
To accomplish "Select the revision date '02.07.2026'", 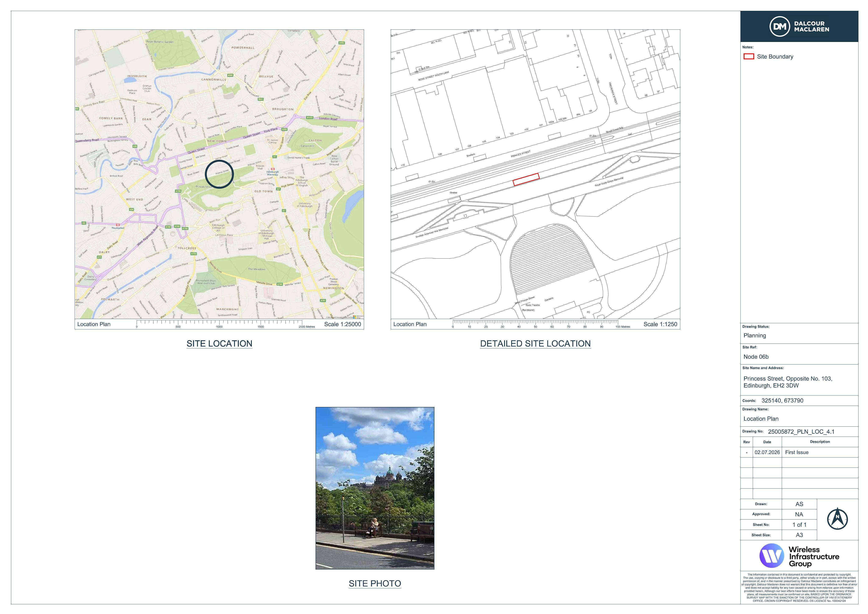I will point(767,452).
